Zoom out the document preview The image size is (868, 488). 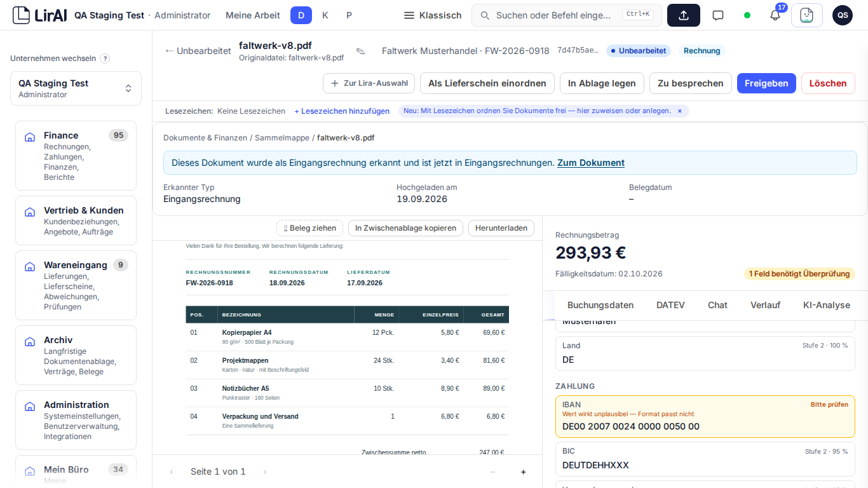point(492,471)
